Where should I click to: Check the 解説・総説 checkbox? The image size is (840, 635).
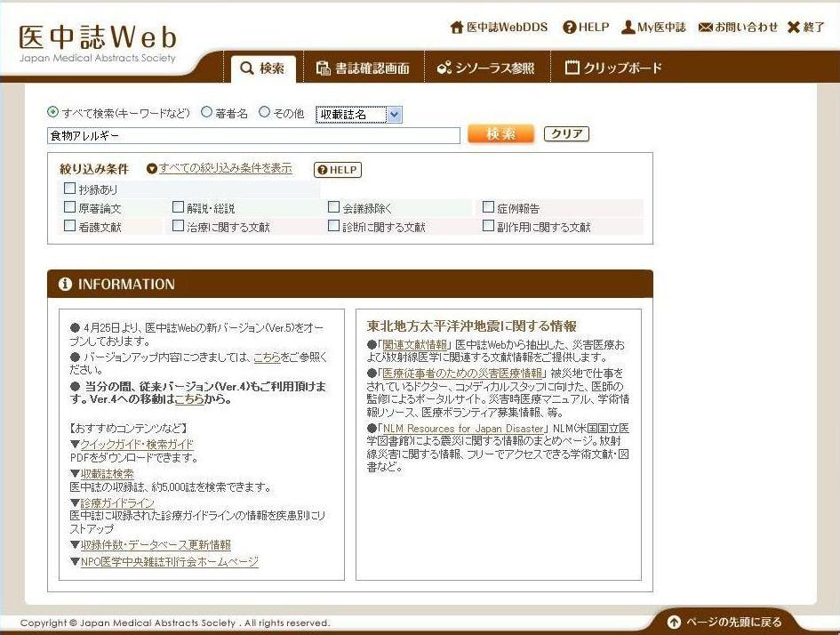[178, 207]
